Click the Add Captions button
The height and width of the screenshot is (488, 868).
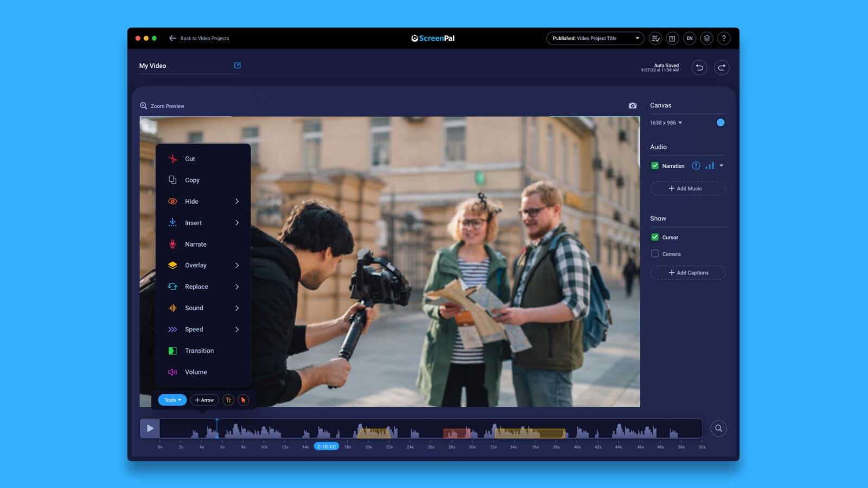(x=687, y=272)
